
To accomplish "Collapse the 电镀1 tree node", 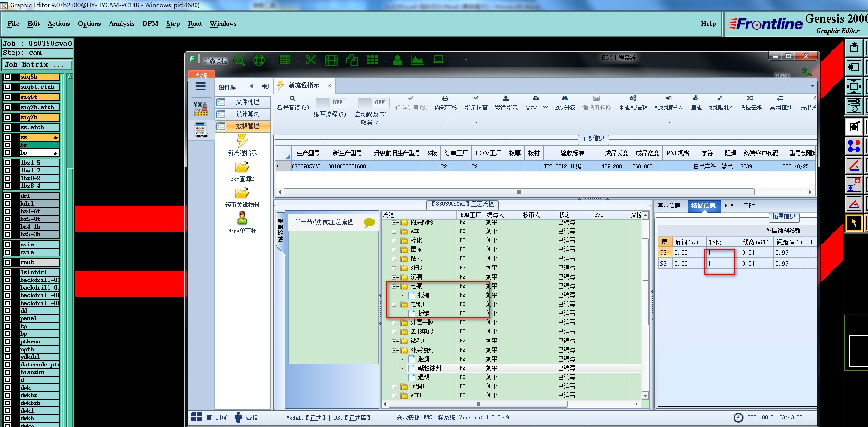I will coord(395,305).
